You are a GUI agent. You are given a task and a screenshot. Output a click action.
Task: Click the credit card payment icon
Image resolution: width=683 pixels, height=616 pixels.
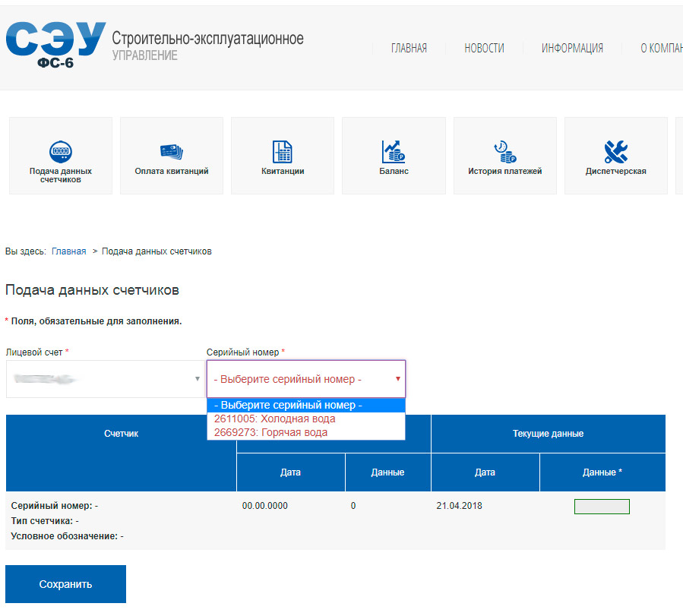tap(172, 151)
